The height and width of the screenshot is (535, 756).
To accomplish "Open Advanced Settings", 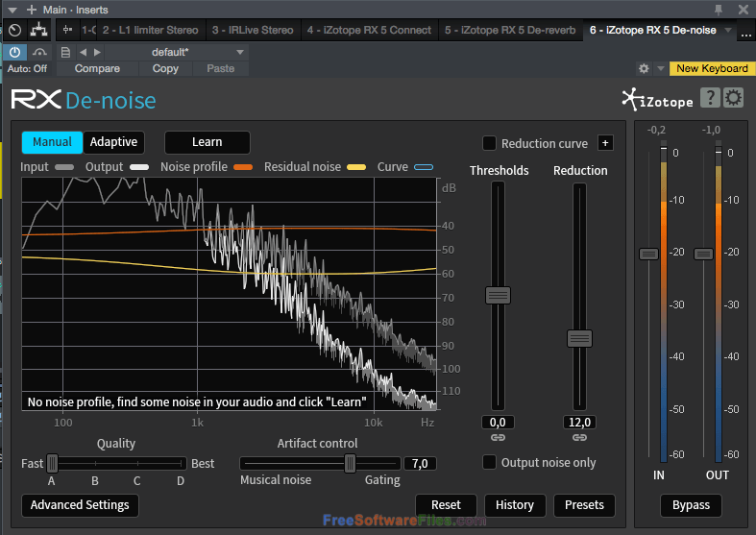I will coord(80,505).
